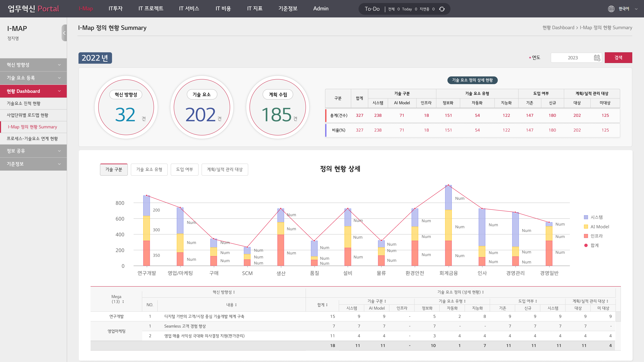Click 'Seamless 고객 경험 향상' row text
This screenshot has height=362, width=644.
click(x=185, y=326)
